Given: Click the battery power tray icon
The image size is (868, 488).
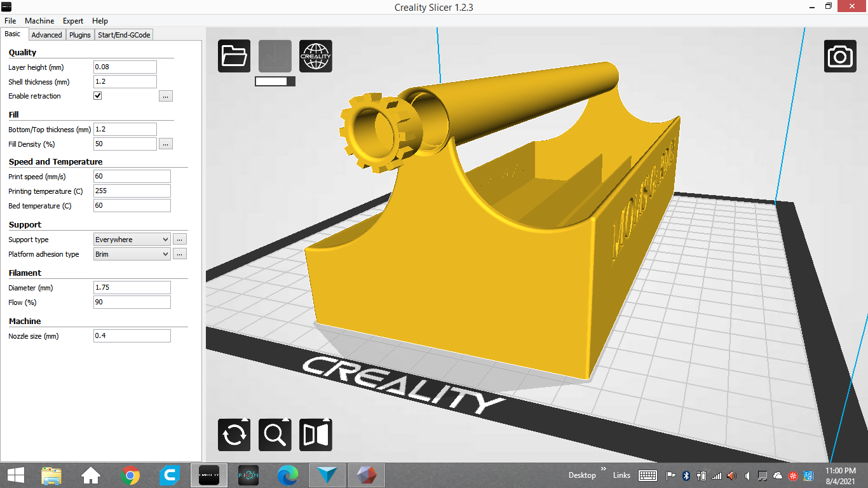Looking at the screenshot, I should (x=702, y=475).
